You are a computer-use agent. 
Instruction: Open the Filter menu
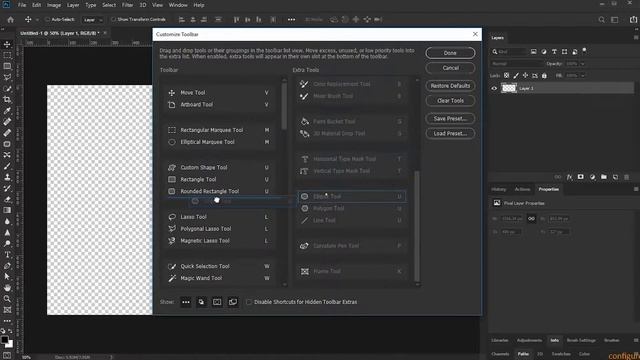pyautogui.click(x=127, y=5)
